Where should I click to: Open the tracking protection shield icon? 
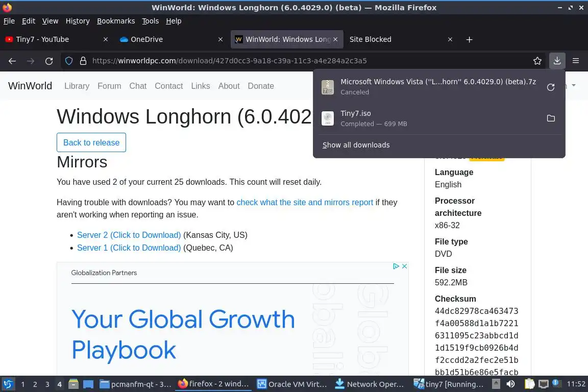click(68, 61)
